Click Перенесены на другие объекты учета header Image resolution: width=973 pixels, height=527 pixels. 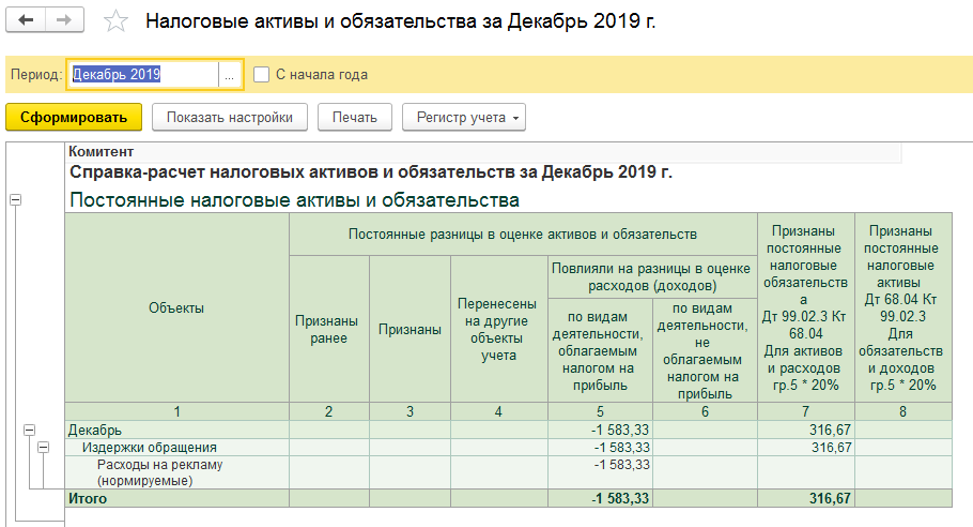pyautogui.click(x=499, y=330)
